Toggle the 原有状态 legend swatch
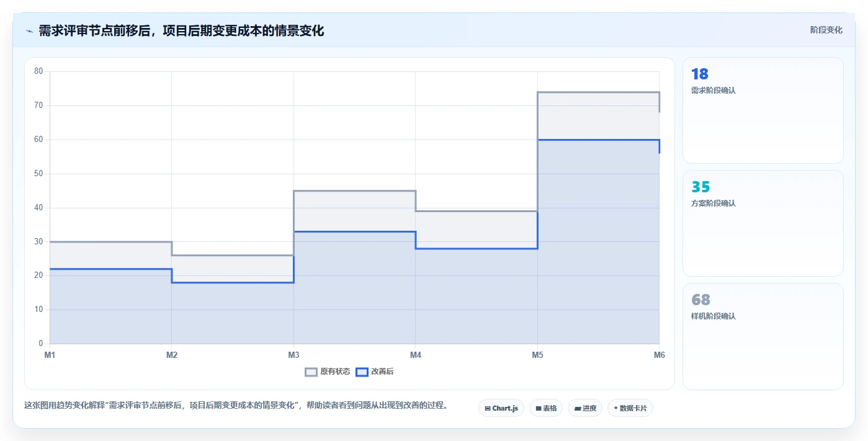 click(311, 372)
